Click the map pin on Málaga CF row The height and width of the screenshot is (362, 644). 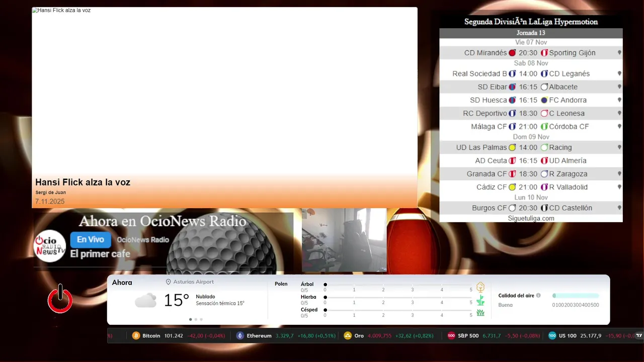[619, 127]
